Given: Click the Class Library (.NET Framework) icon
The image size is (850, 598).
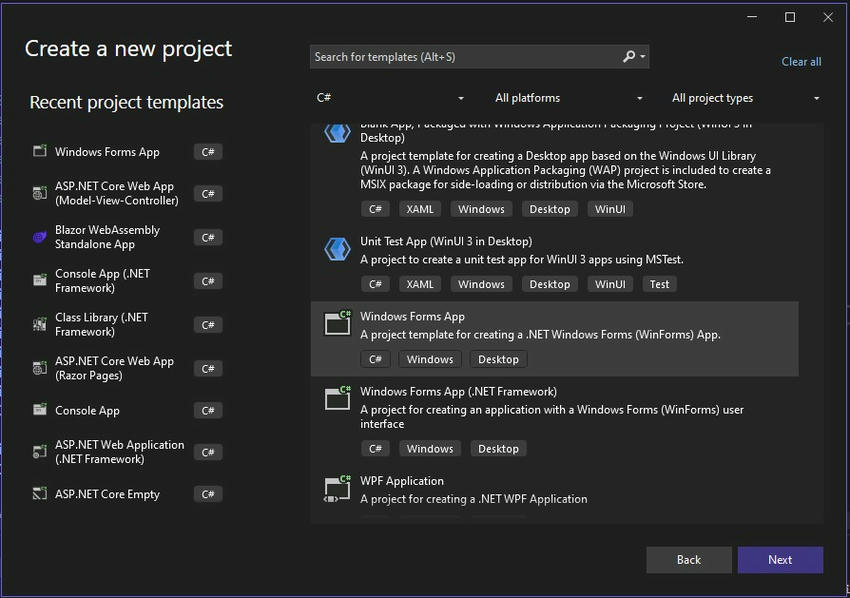Looking at the screenshot, I should (x=40, y=324).
